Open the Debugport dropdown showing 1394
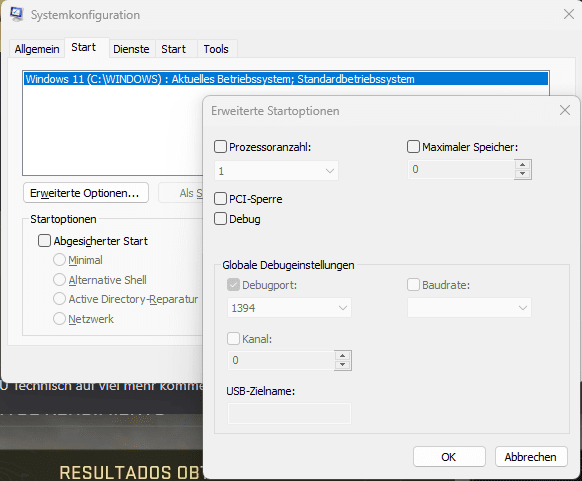582x481 pixels. [x=289, y=308]
